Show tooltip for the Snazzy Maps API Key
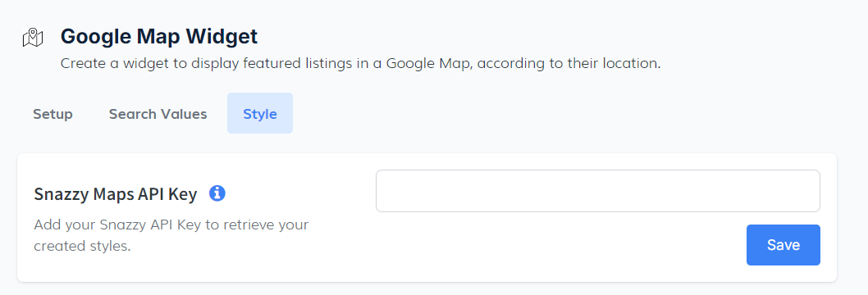 click(217, 193)
